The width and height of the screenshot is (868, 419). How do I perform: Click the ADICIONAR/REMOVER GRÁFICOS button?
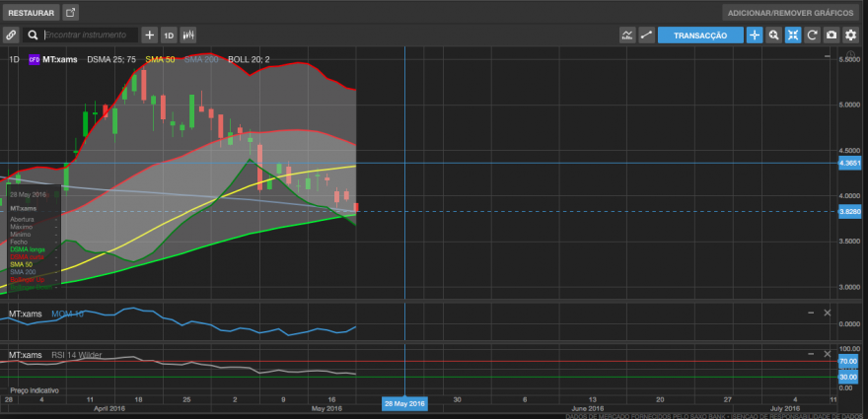pyautogui.click(x=790, y=13)
